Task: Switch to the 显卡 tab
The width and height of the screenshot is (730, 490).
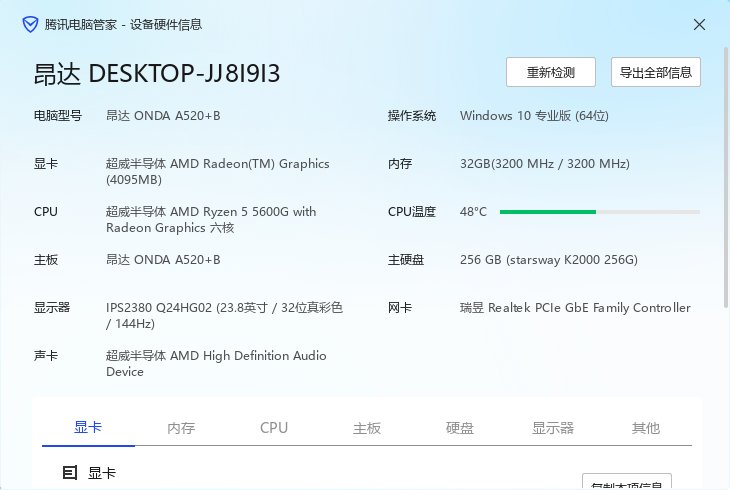Action: [88, 427]
